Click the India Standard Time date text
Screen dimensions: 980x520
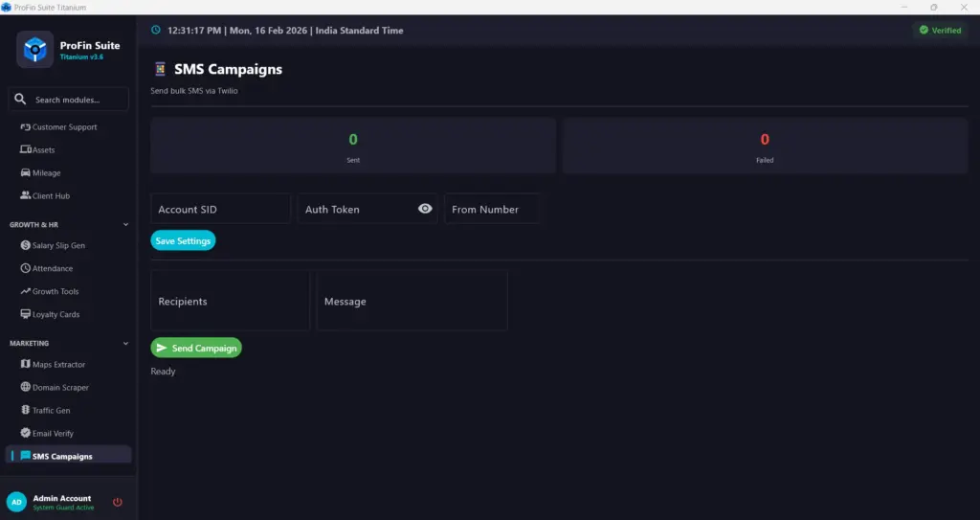[285, 30]
